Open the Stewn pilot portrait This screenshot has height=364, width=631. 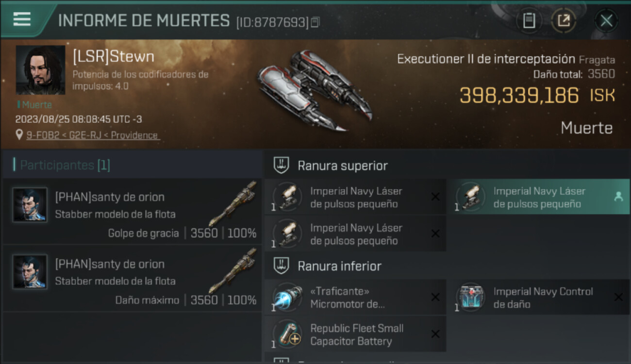point(40,70)
